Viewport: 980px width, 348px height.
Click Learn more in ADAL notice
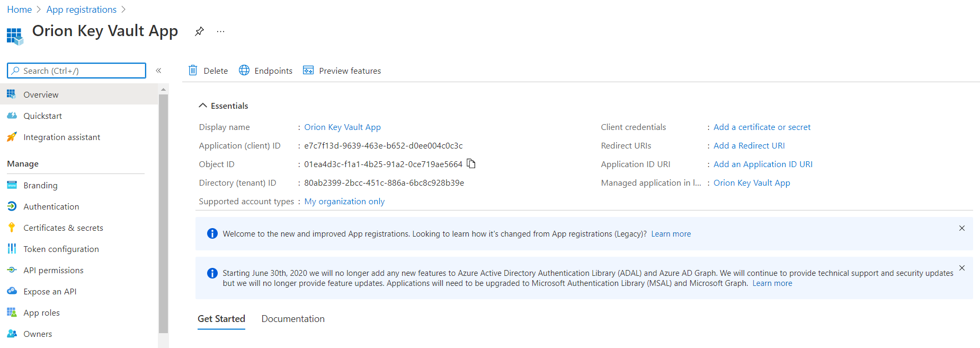pos(772,283)
